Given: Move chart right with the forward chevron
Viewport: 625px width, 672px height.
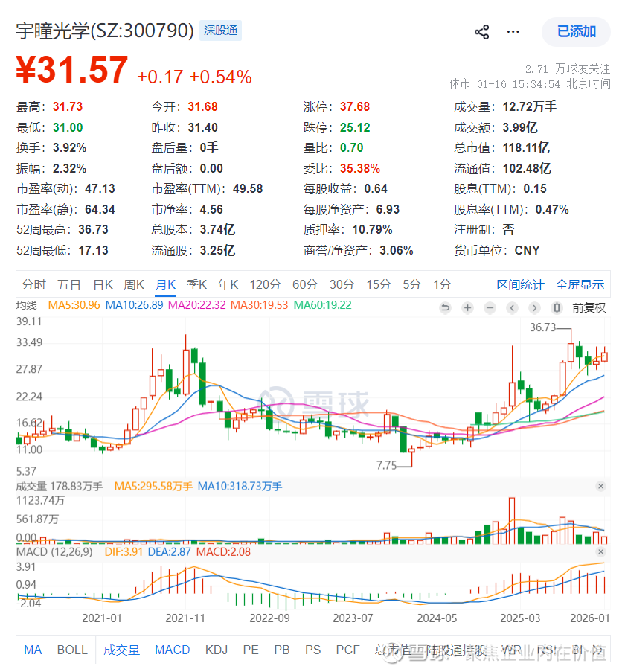Looking at the screenshot, I should click(535, 307).
